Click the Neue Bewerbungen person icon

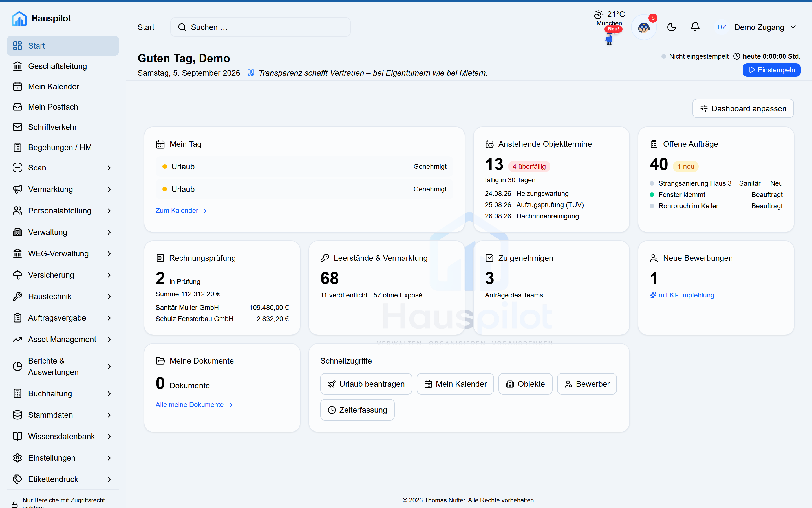pyautogui.click(x=654, y=258)
